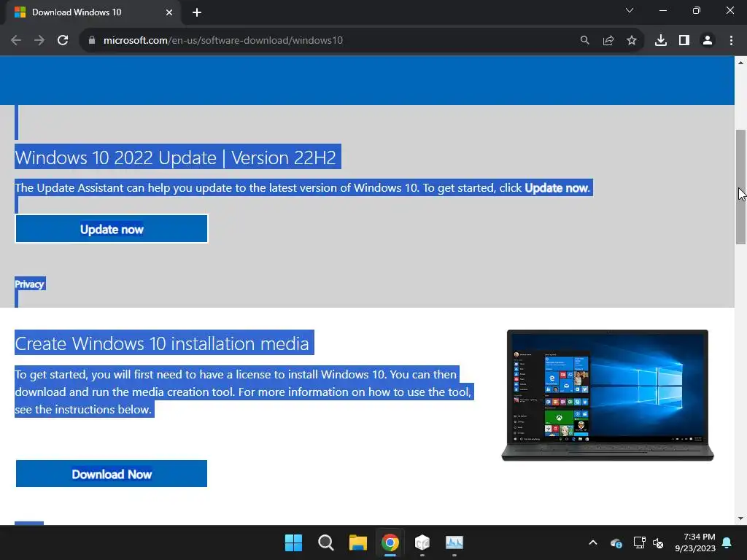
Task: Click the cloud sync tray icon
Action: tap(616, 542)
